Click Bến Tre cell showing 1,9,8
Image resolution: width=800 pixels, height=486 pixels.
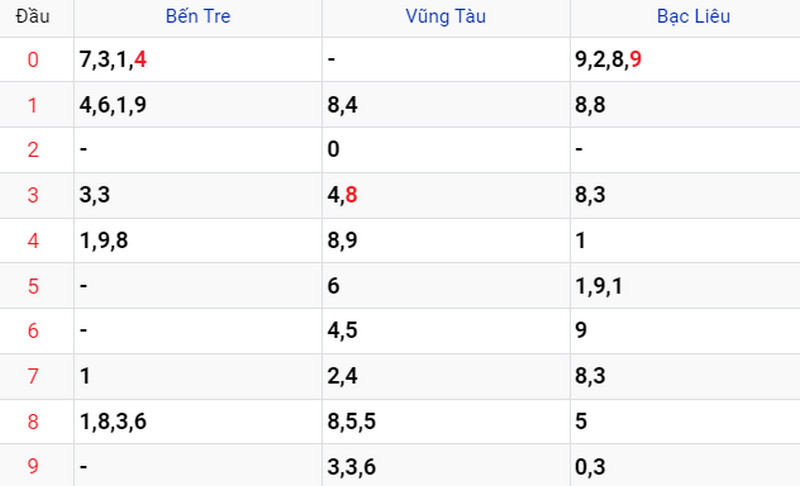198,241
